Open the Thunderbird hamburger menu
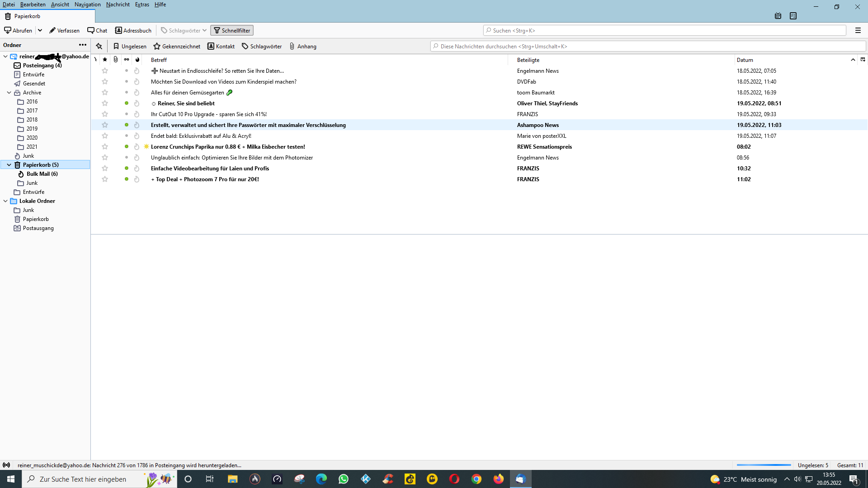The height and width of the screenshot is (488, 868). pos(858,30)
